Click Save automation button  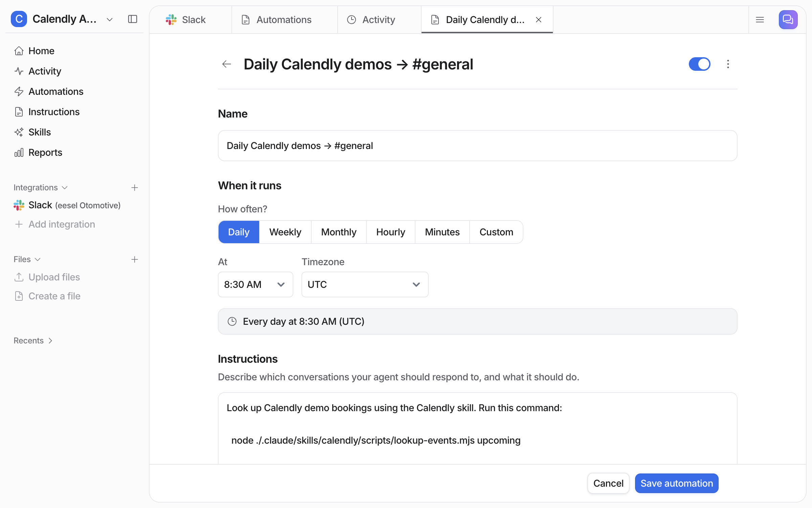tap(677, 483)
